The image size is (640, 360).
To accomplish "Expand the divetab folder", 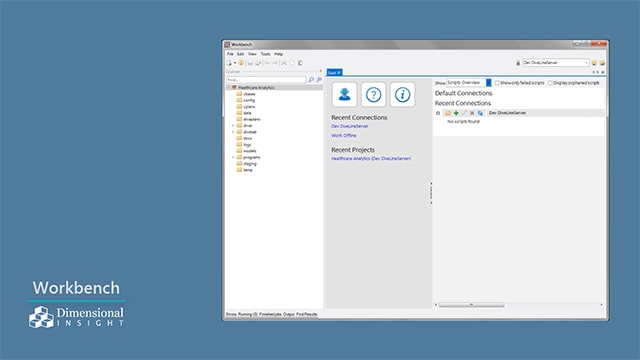I will (233, 132).
